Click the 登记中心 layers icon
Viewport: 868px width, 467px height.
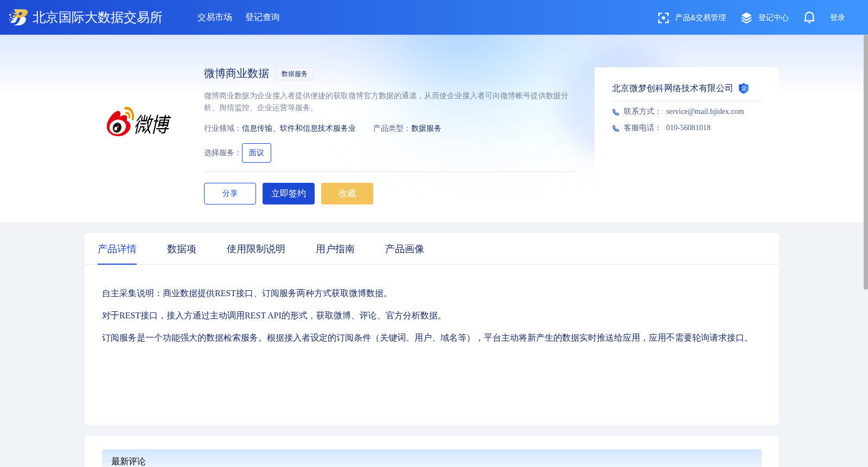click(x=746, y=18)
